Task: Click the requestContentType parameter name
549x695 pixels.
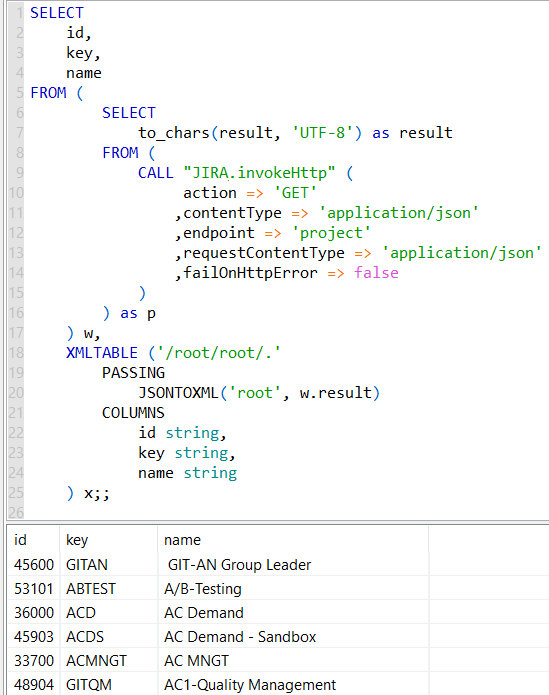Action: click(x=264, y=253)
